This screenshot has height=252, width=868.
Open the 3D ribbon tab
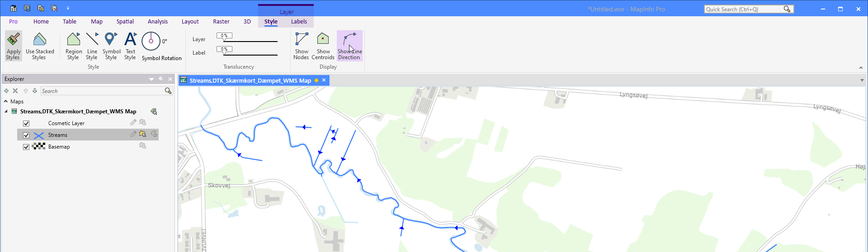point(247,21)
